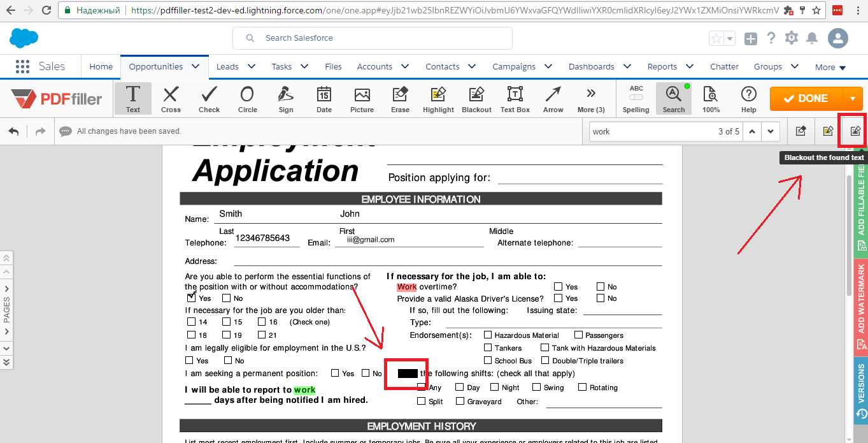The height and width of the screenshot is (443, 868).
Task: Select the Check mark tool
Action: (209, 99)
